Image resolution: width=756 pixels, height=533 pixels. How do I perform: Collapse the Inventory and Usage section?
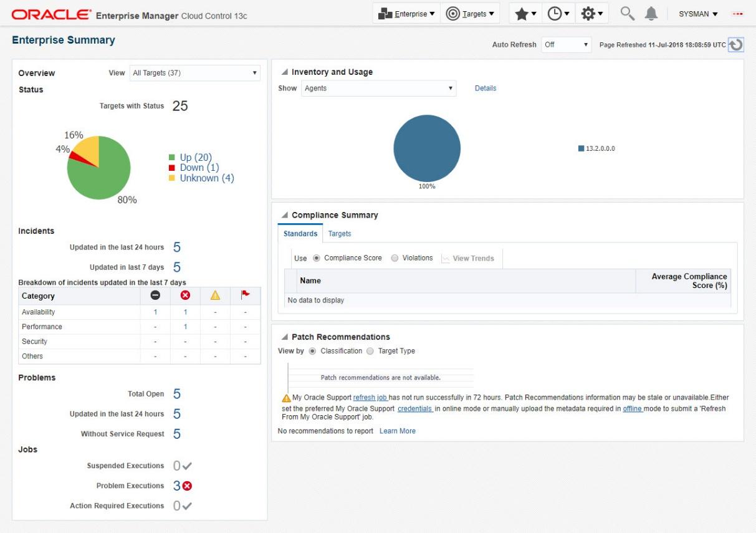coord(284,72)
